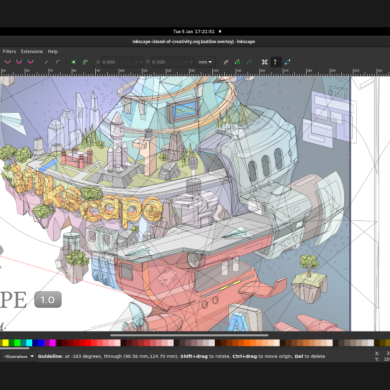Make selected segments straight lines

(46, 62)
